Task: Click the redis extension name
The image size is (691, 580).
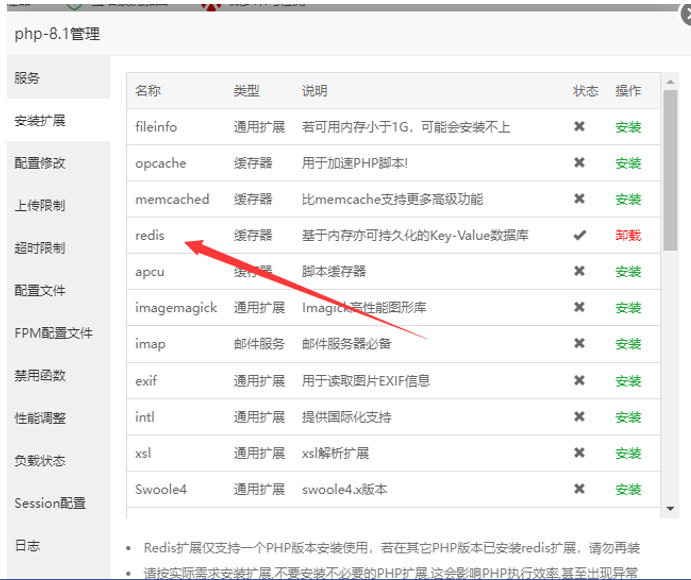Action: click(150, 235)
